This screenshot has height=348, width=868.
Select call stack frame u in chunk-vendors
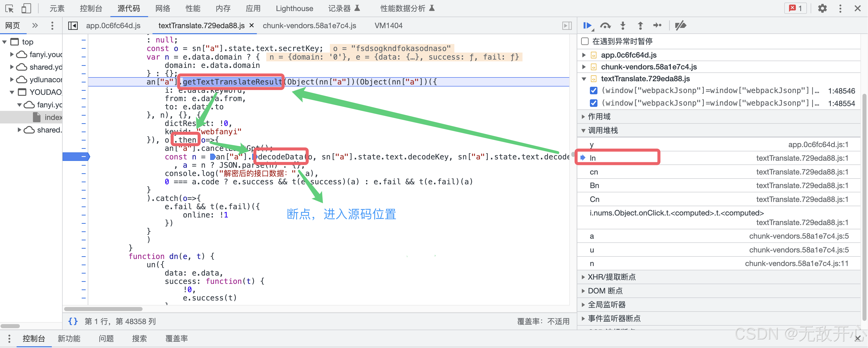pyautogui.click(x=719, y=250)
